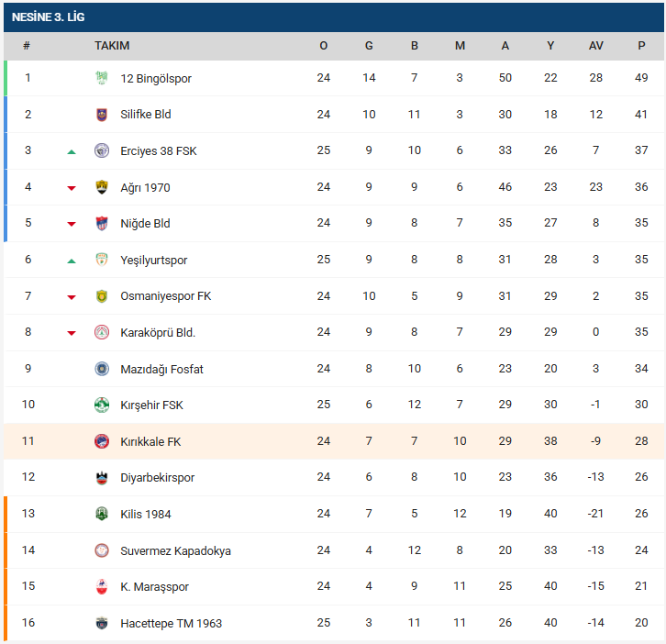Click the P points column header
The height and width of the screenshot is (644, 666).
pos(641,46)
